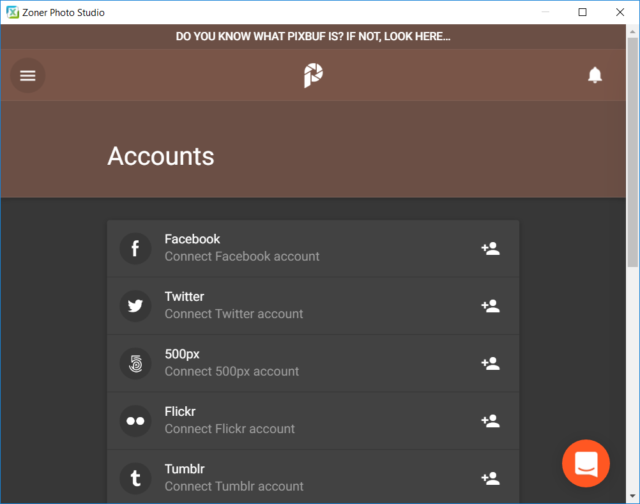Click the Tumblr t icon
640x504 pixels.
[136, 478]
